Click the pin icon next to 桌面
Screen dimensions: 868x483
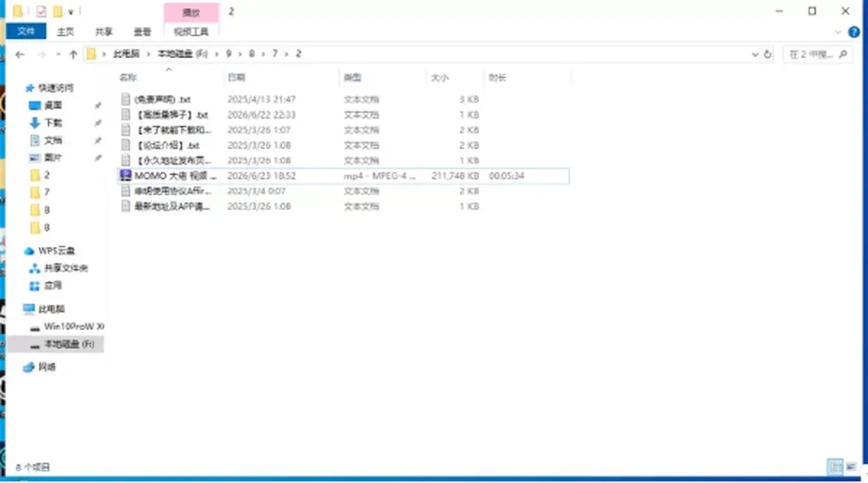(x=98, y=105)
